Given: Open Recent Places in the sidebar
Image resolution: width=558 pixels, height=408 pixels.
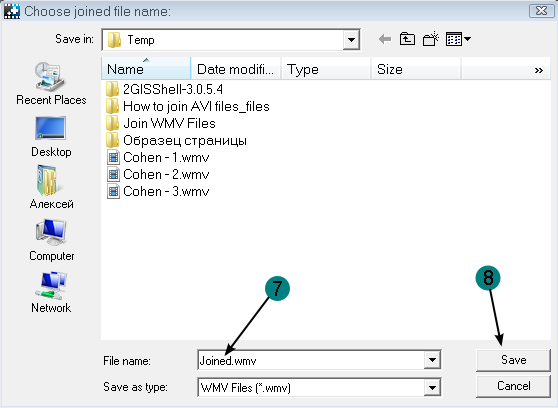Looking at the screenshot, I should pos(51,84).
